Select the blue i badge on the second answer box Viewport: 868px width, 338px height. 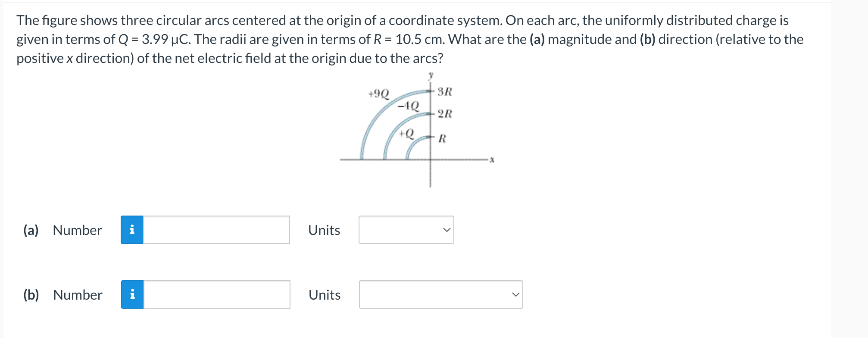coord(133,295)
